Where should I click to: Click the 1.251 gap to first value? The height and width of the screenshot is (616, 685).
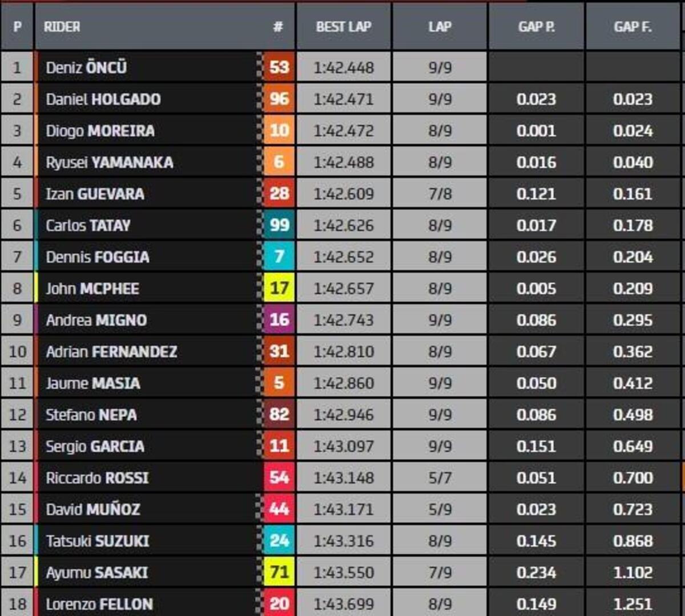(632, 604)
